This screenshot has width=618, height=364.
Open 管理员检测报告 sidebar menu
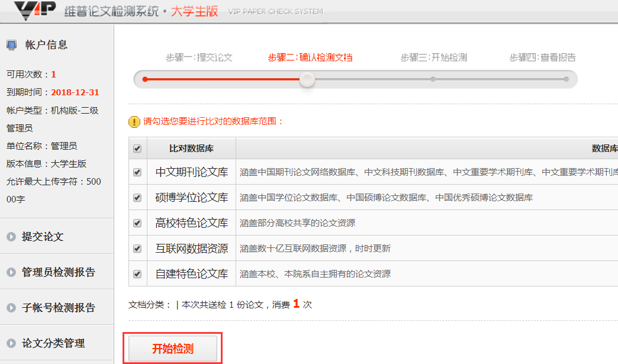pos(58,272)
